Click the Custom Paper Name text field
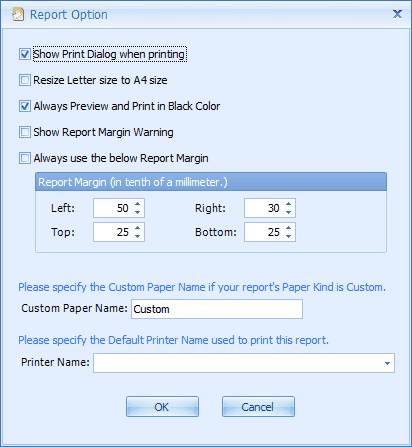Screen dimensions: 412x447 (x=217, y=309)
